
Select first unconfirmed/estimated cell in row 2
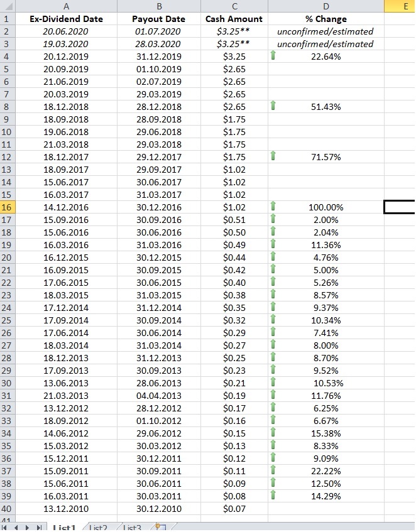325,31
